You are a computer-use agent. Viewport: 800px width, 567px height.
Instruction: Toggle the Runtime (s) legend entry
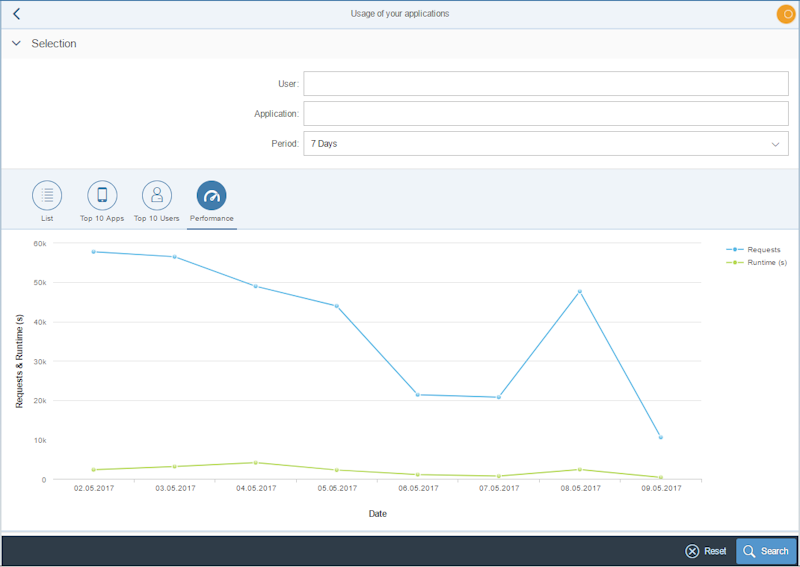pyautogui.click(x=756, y=262)
